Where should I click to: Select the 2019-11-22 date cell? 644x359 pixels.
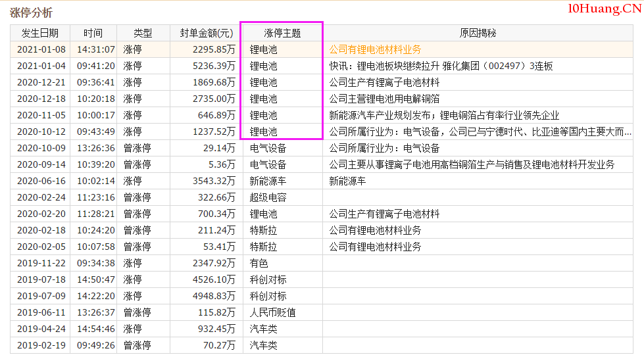click(41, 263)
